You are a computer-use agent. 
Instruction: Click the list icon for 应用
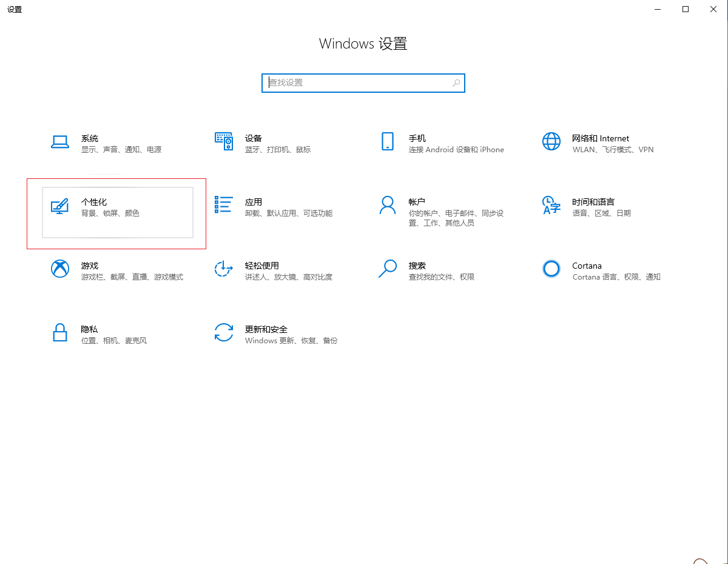pos(223,205)
